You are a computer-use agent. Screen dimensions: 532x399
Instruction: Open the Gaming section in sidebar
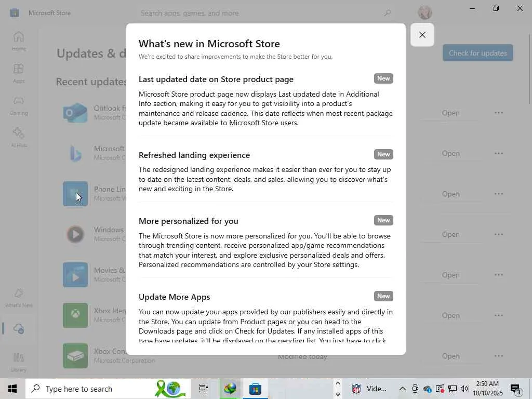pyautogui.click(x=19, y=105)
